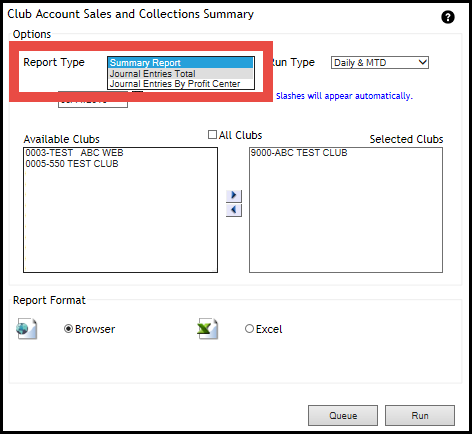Choose Journal Entries By Profit Center option

[180, 84]
